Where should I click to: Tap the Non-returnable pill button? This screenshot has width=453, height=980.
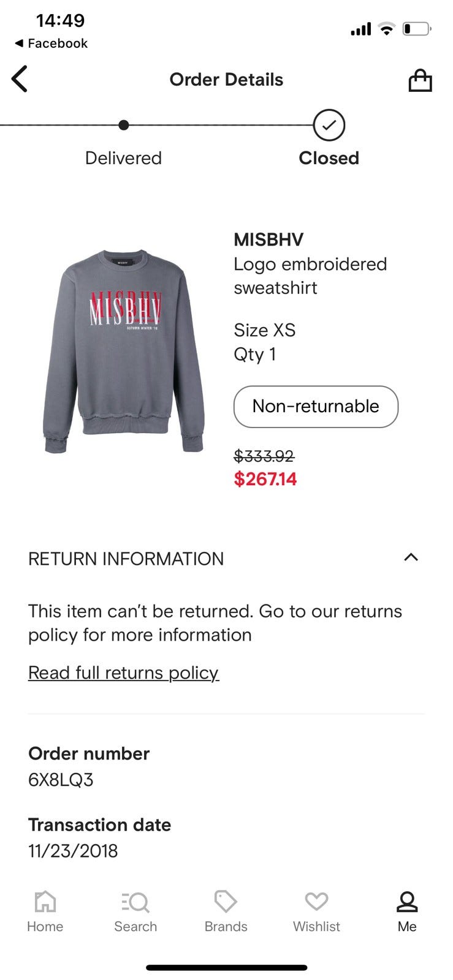click(316, 406)
